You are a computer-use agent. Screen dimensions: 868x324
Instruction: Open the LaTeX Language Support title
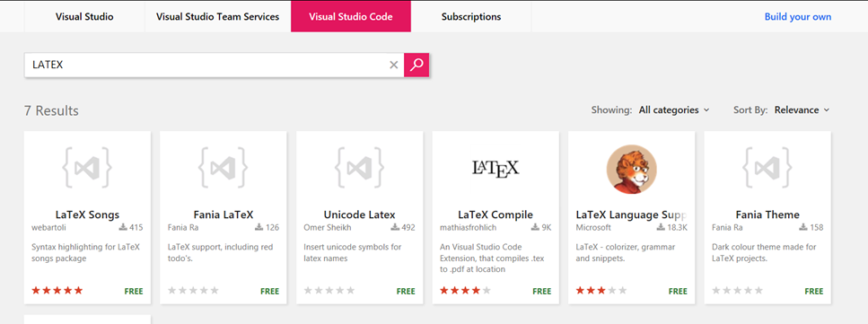pyautogui.click(x=632, y=215)
